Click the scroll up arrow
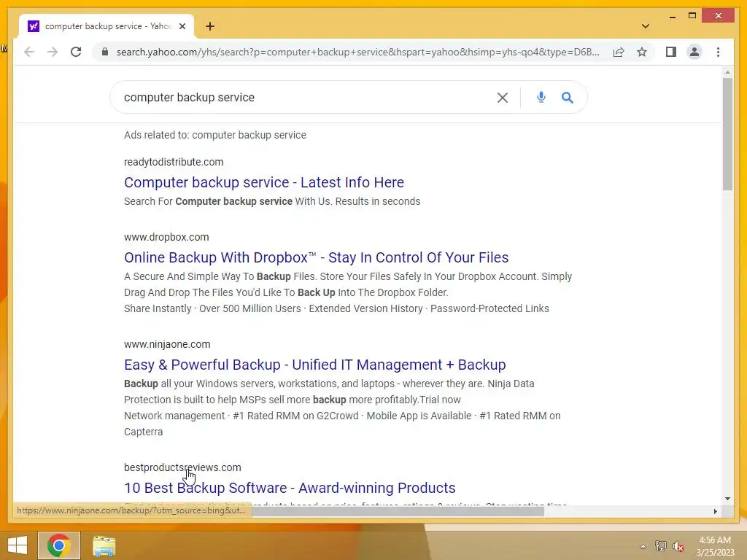The height and width of the screenshot is (560, 747). point(727,72)
